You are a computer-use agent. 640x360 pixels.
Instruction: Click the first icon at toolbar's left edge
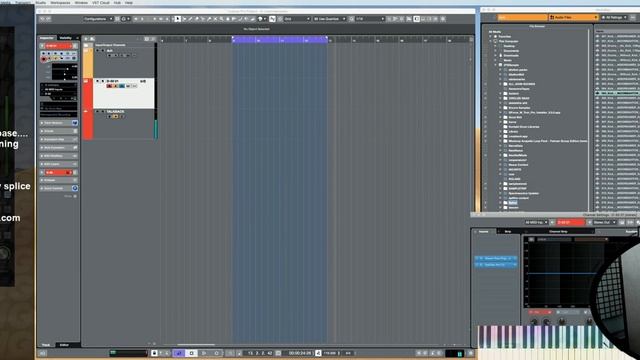click(x=42, y=19)
